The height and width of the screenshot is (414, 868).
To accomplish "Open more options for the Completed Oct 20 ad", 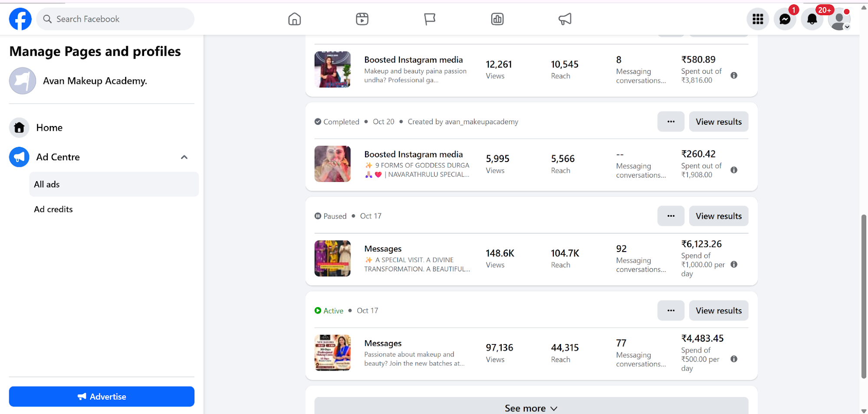I will click(x=671, y=122).
